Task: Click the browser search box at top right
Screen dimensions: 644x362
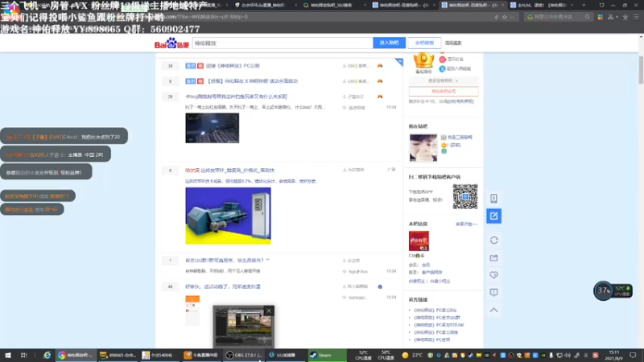Action: 558,17
